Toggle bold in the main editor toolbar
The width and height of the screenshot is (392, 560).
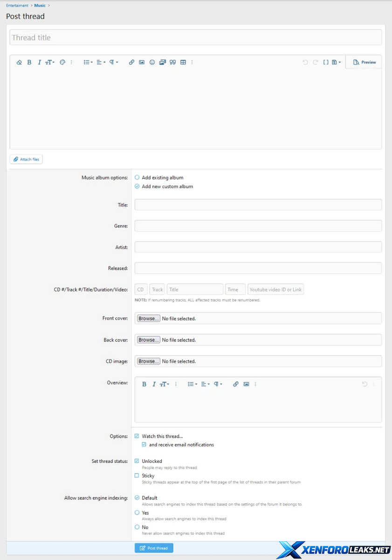click(29, 62)
